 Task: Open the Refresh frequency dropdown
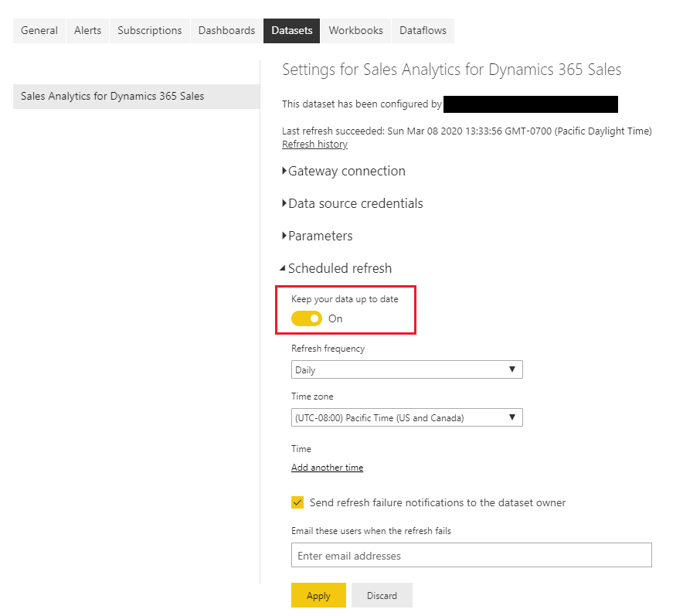click(x=406, y=370)
